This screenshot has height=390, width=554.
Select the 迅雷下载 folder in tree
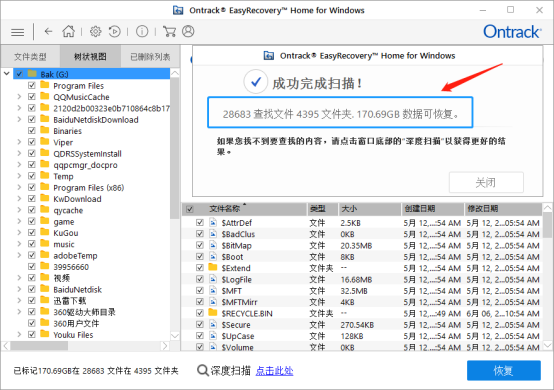coord(70,301)
